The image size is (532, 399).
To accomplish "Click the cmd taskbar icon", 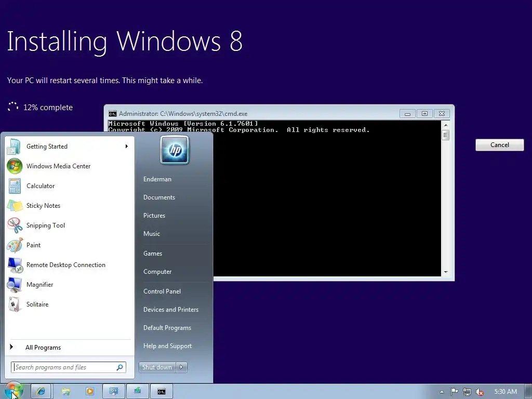I will coord(162,392).
